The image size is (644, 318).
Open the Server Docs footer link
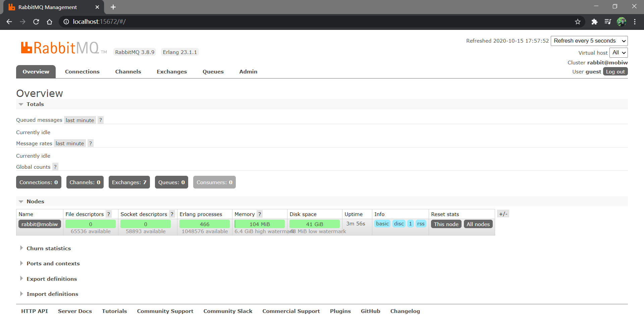click(75, 311)
